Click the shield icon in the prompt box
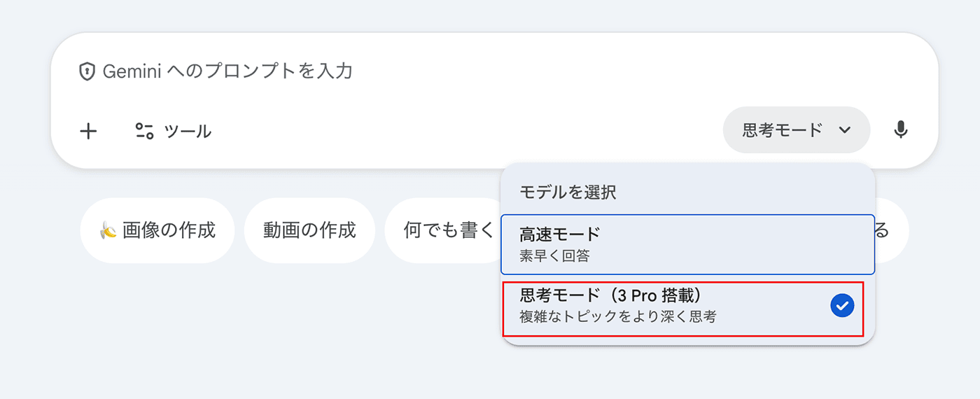This screenshot has height=399, width=980. point(87,71)
